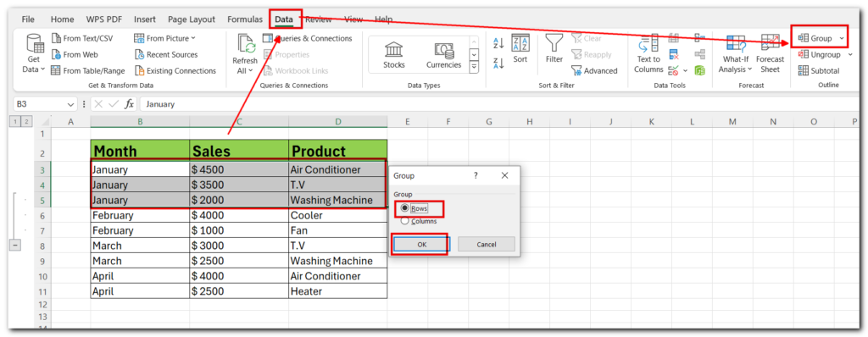This screenshot has height=337, width=868.
Task: Click the Currencies data type
Action: click(443, 55)
